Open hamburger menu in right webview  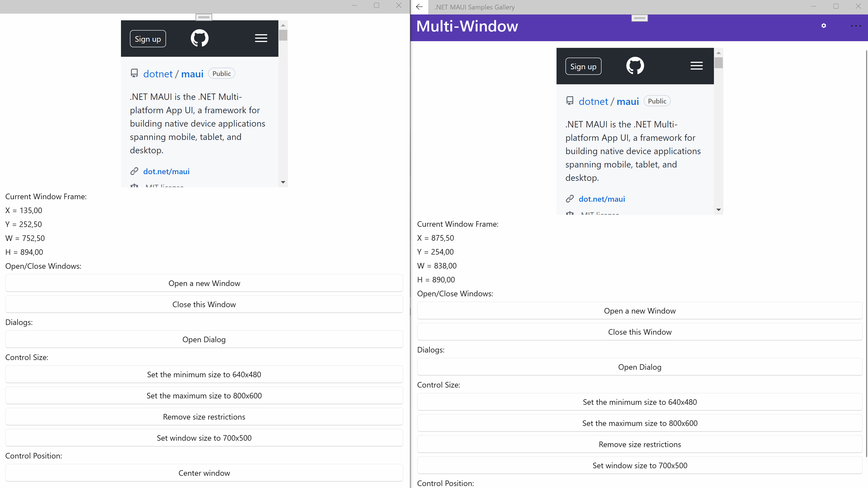pos(696,66)
